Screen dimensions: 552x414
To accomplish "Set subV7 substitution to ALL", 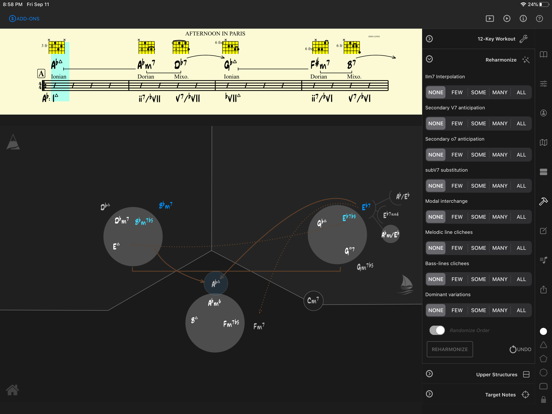I will 521,186.
